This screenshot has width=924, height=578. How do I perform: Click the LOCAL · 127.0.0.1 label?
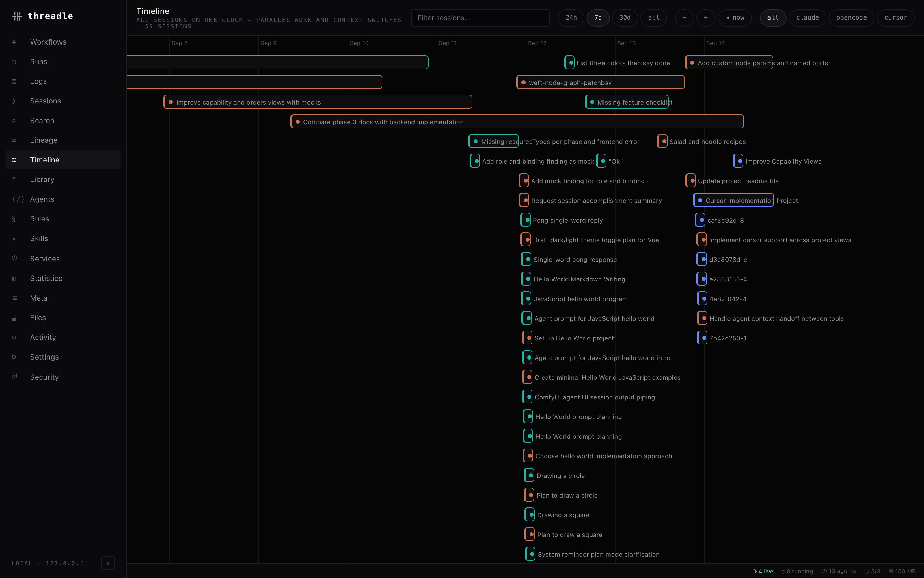click(48, 563)
